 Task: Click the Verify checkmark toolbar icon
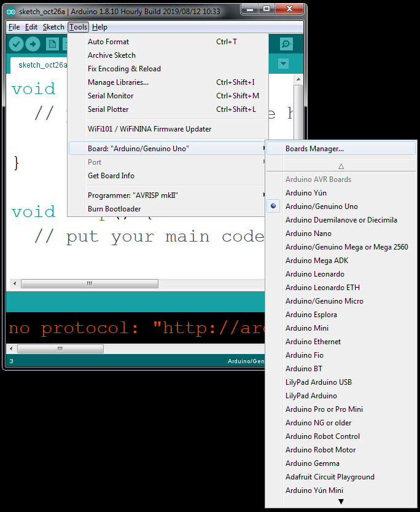coord(16,44)
